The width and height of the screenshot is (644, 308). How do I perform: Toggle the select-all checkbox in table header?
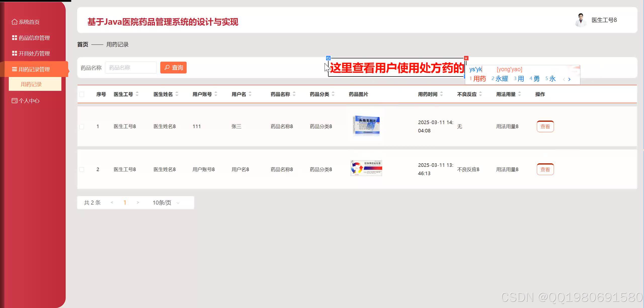81,94
